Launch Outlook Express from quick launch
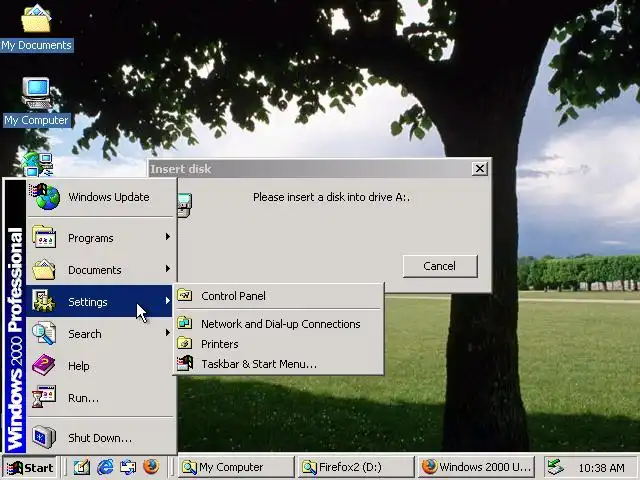The width and height of the screenshot is (640, 480). (128, 467)
